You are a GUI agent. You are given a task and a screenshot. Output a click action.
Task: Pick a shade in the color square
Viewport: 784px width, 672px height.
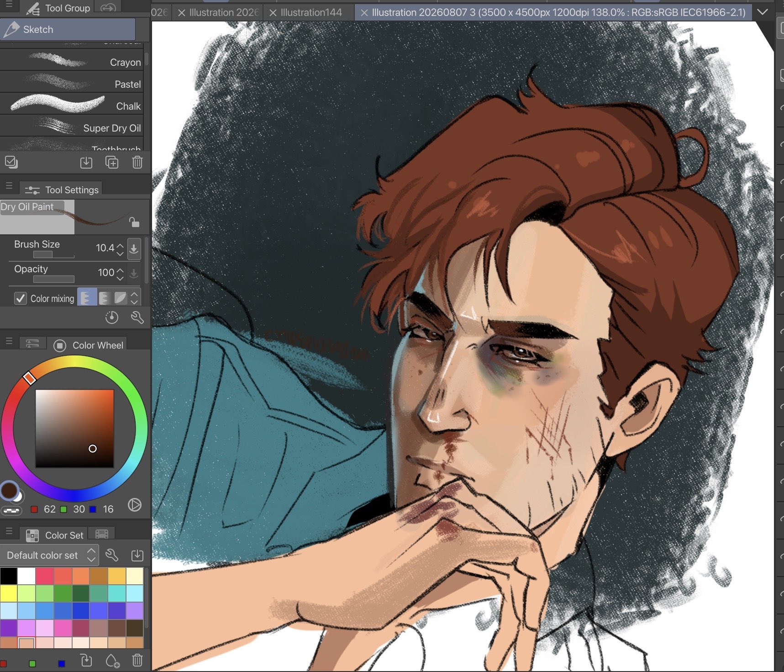pos(74,429)
